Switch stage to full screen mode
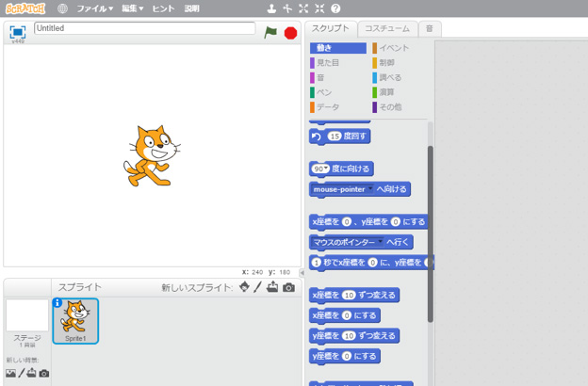This screenshot has height=386, width=588. pyautogui.click(x=18, y=32)
